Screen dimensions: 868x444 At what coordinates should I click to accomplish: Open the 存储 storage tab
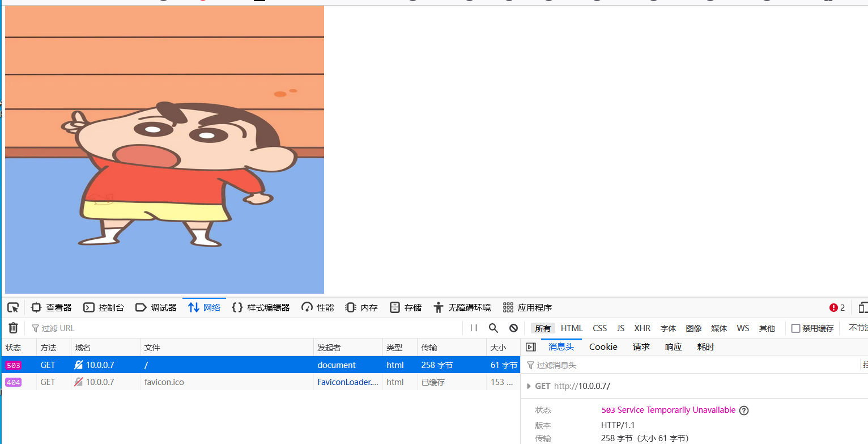pyautogui.click(x=406, y=307)
